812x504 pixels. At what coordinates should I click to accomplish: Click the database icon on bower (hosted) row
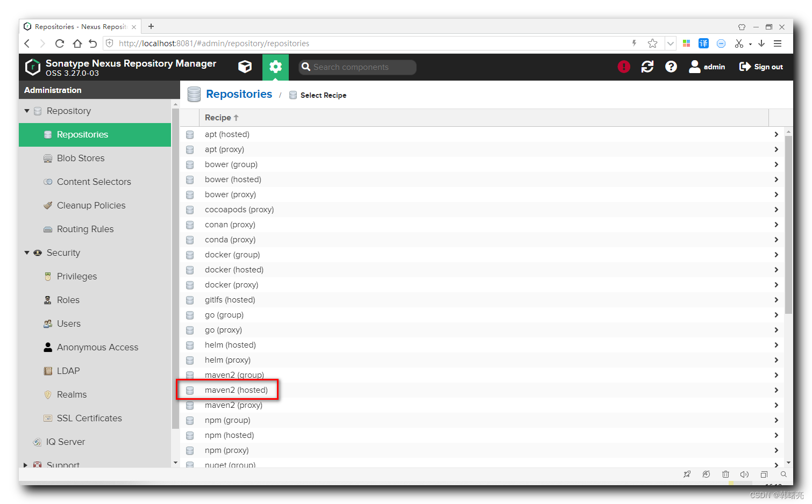click(190, 179)
